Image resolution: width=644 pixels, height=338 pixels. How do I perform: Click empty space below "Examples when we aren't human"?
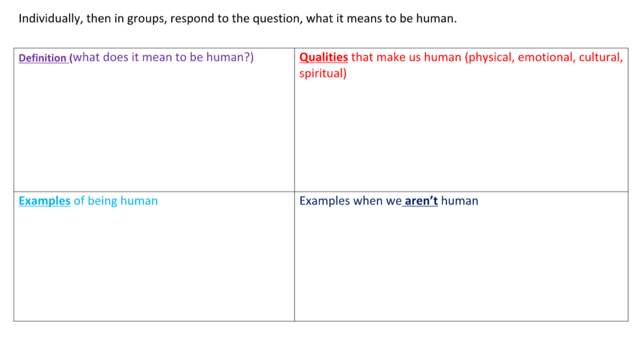tap(460, 264)
